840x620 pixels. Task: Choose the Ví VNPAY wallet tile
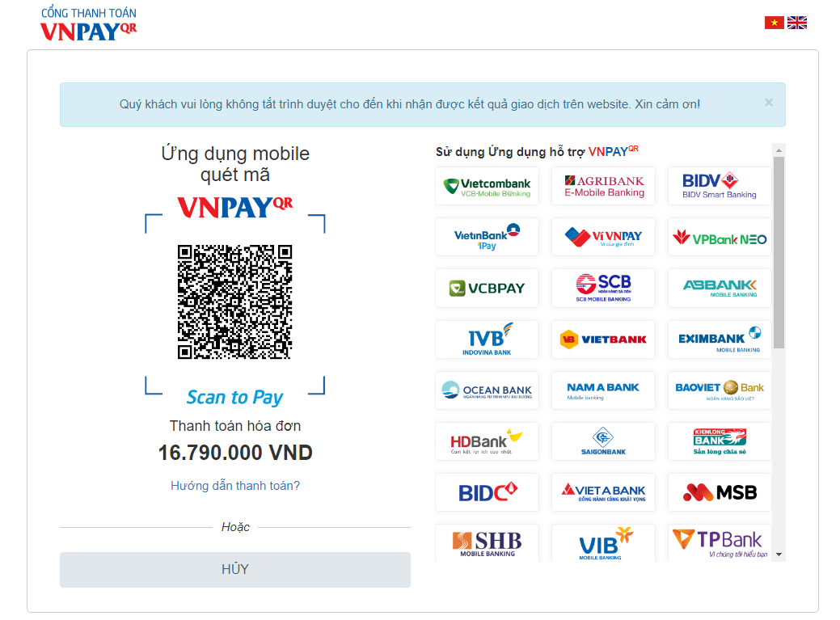click(603, 237)
